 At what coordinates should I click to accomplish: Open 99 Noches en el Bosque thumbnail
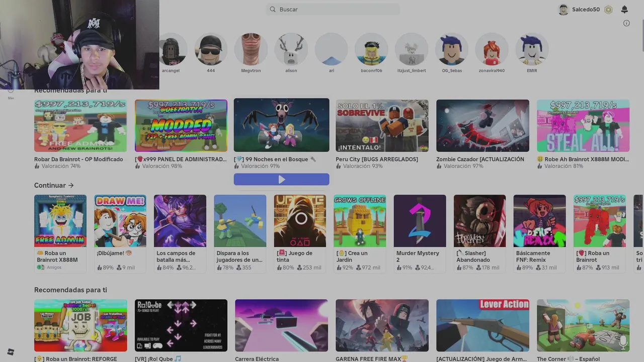[x=282, y=125]
